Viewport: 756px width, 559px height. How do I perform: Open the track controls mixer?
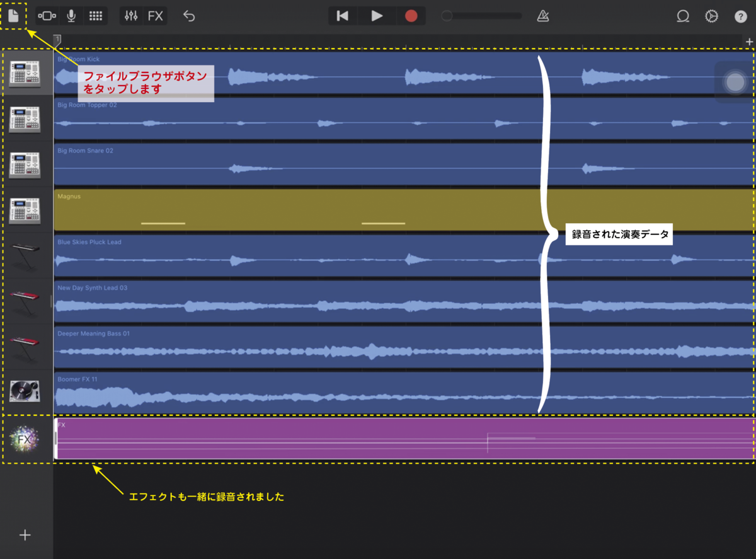pos(131,16)
